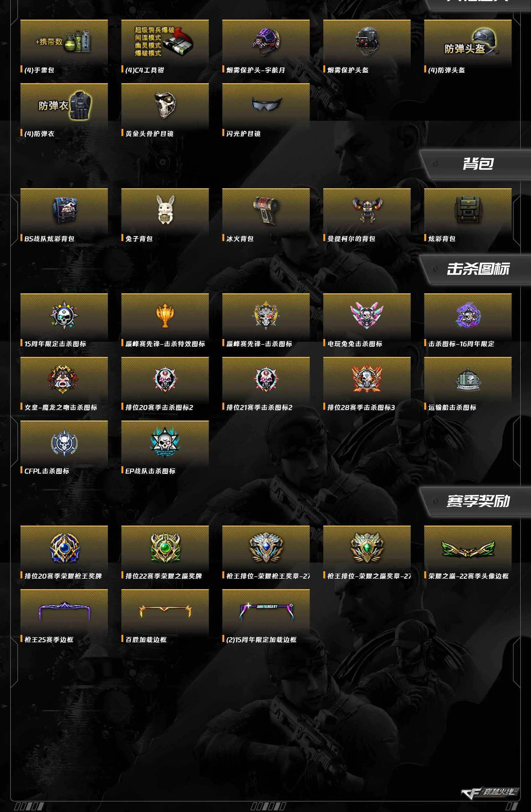Pick the golden trophy kill effect icon

(165, 315)
